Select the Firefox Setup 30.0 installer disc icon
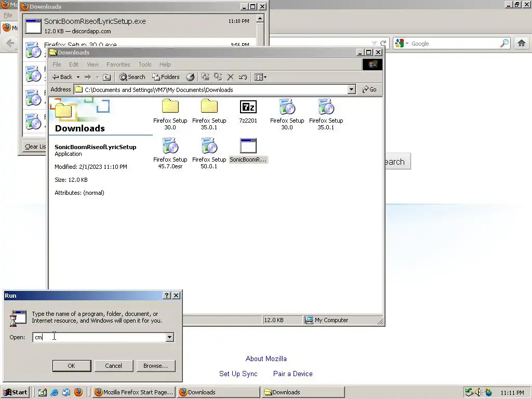Screen dimensions: 532x399 coord(287,114)
